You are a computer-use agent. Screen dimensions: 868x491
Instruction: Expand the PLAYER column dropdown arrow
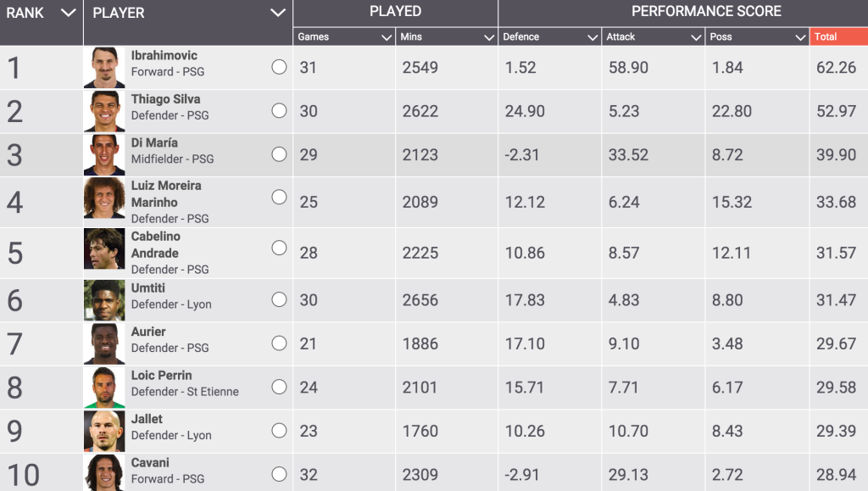point(278,13)
